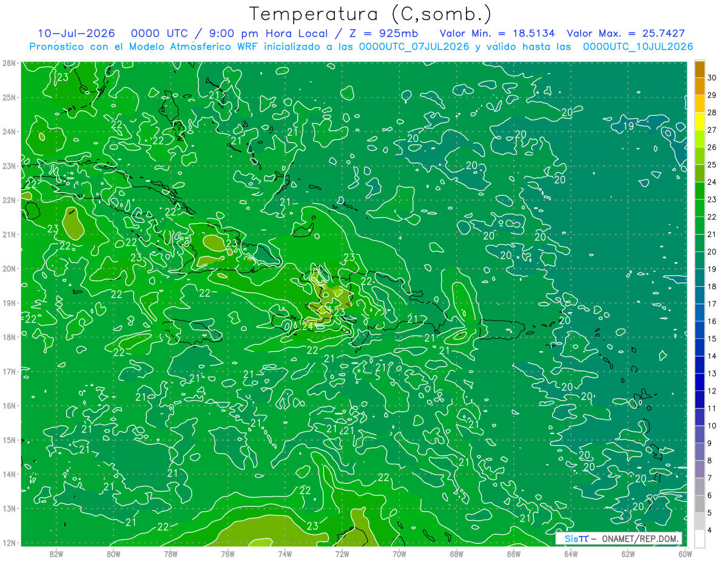Viewport: 728px width, 562px height.
Task: Click the longitude axis label '72W'
Action: point(342,554)
